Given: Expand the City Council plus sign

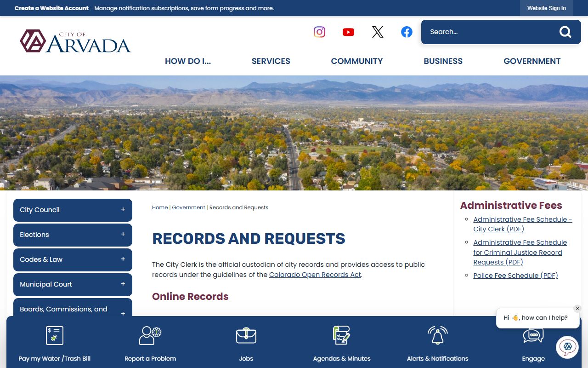Looking at the screenshot, I should [x=123, y=209].
